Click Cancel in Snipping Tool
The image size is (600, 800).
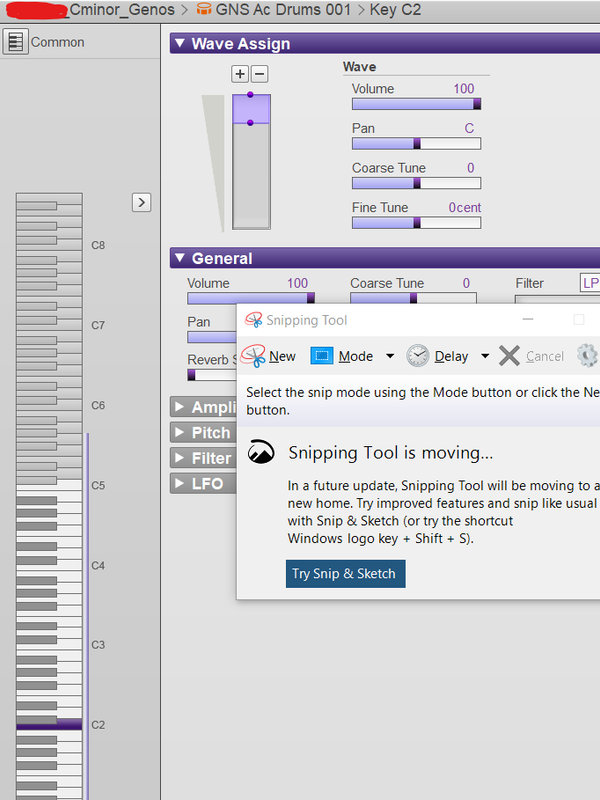[x=531, y=356]
